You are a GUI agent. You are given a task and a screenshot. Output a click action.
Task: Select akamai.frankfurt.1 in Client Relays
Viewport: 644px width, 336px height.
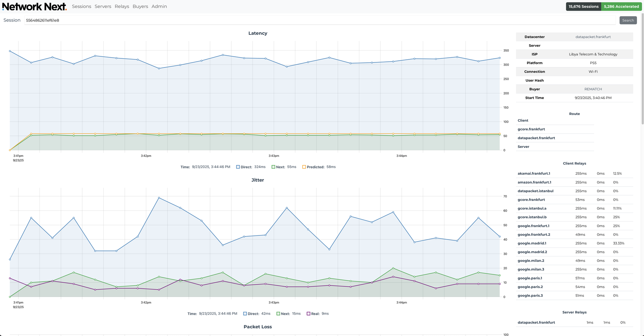(x=534, y=174)
